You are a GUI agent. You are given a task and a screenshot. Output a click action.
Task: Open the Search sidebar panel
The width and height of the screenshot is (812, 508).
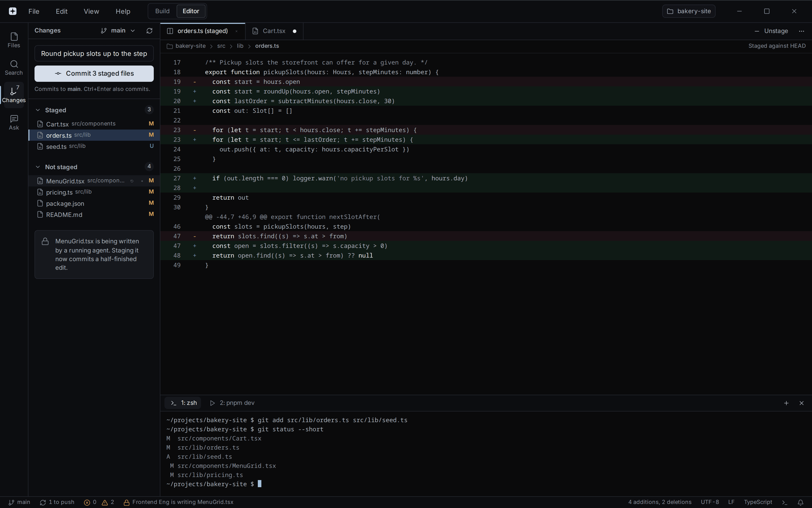[14, 68]
